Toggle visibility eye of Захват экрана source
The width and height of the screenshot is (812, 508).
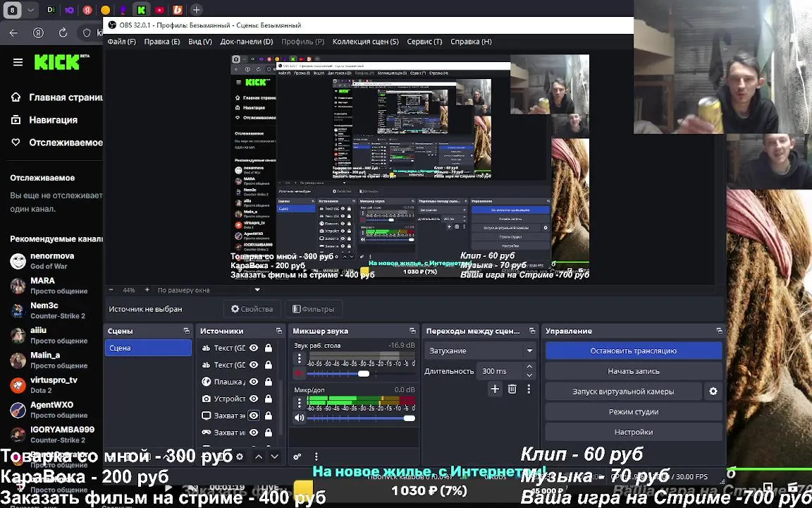pyautogui.click(x=254, y=415)
